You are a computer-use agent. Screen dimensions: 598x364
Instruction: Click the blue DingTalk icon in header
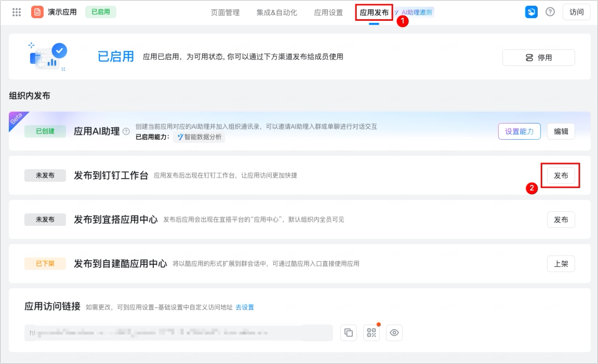click(x=531, y=12)
